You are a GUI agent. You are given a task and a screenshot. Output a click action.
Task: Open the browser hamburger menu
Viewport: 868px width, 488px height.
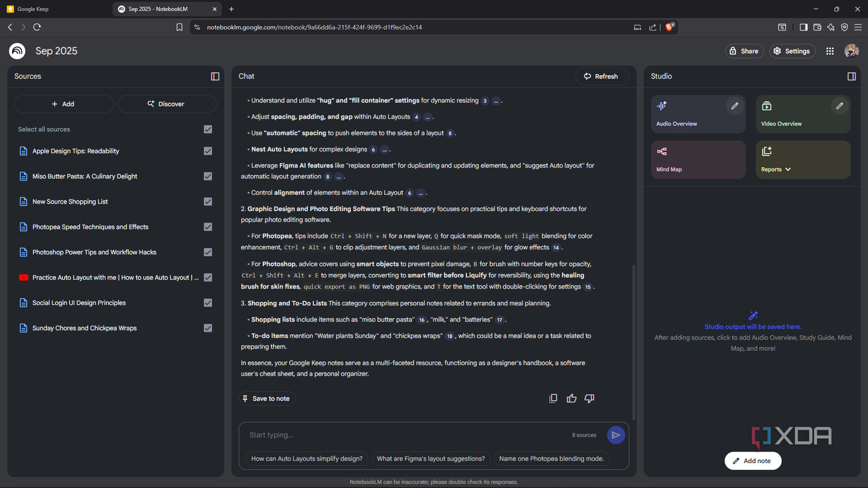coord(858,27)
